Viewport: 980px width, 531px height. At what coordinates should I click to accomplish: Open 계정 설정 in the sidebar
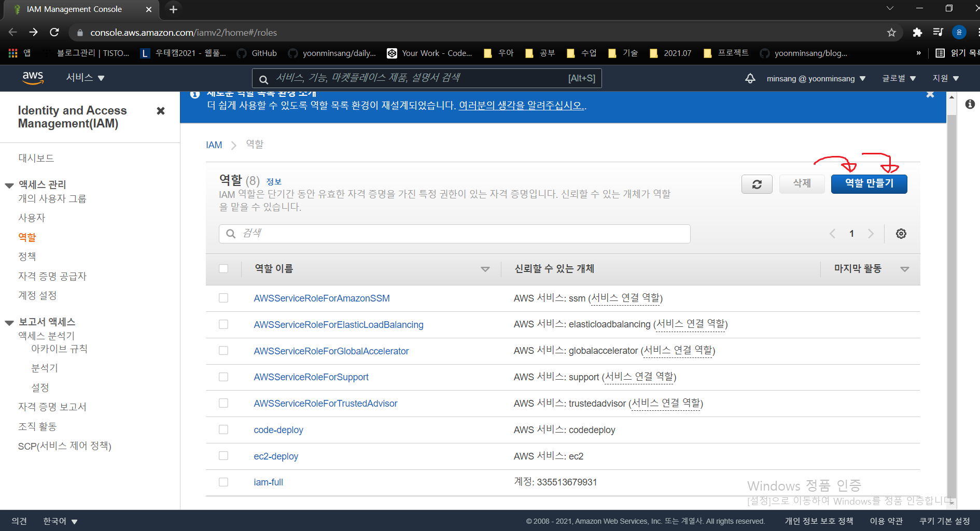coord(37,296)
